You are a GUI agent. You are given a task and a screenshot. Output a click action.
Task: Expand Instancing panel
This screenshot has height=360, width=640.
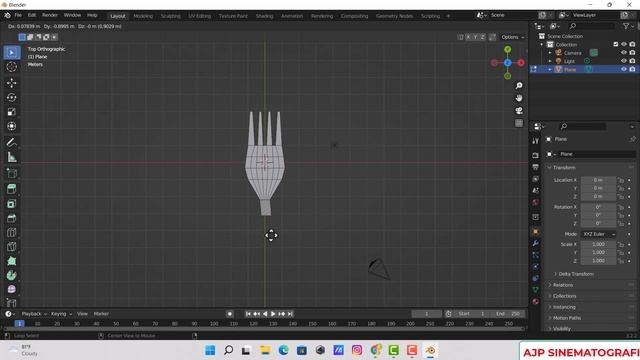564,307
